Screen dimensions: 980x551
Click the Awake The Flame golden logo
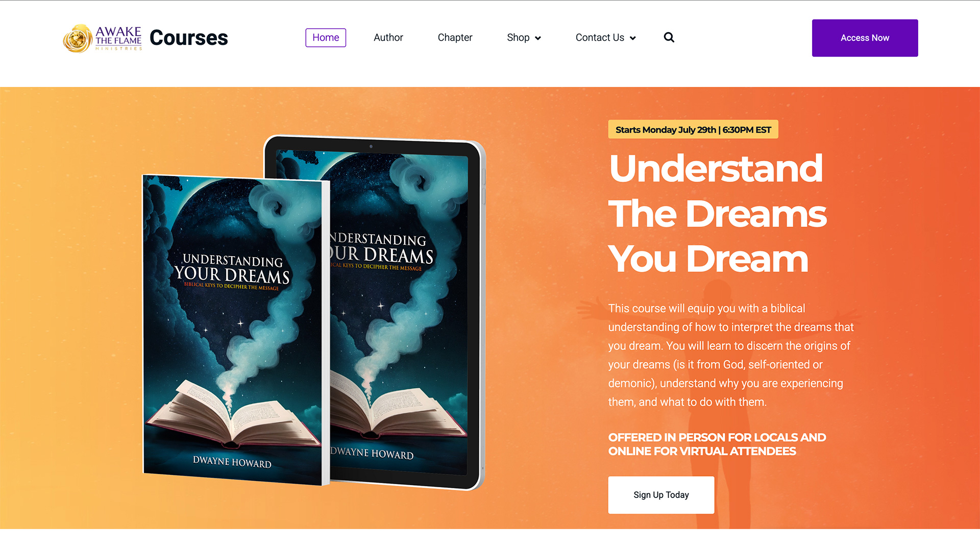point(78,38)
